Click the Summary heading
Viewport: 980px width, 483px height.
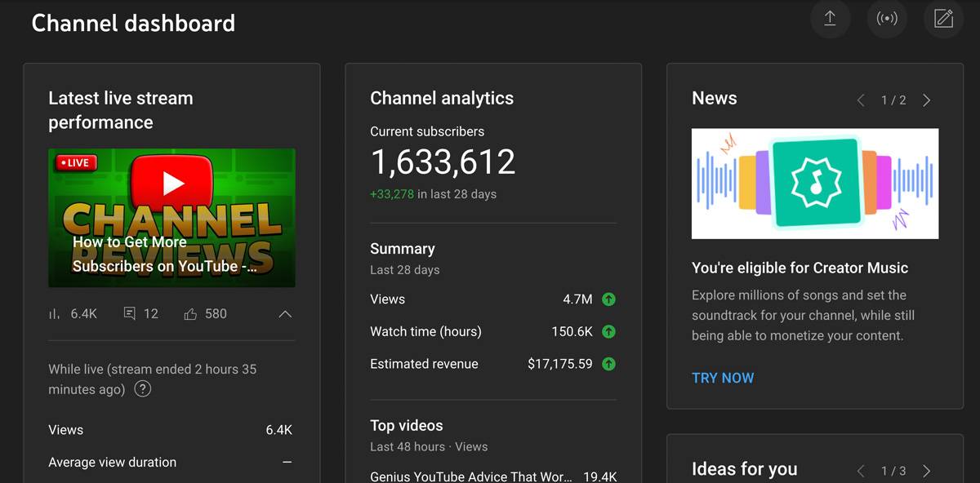click(x=403, y=249)
